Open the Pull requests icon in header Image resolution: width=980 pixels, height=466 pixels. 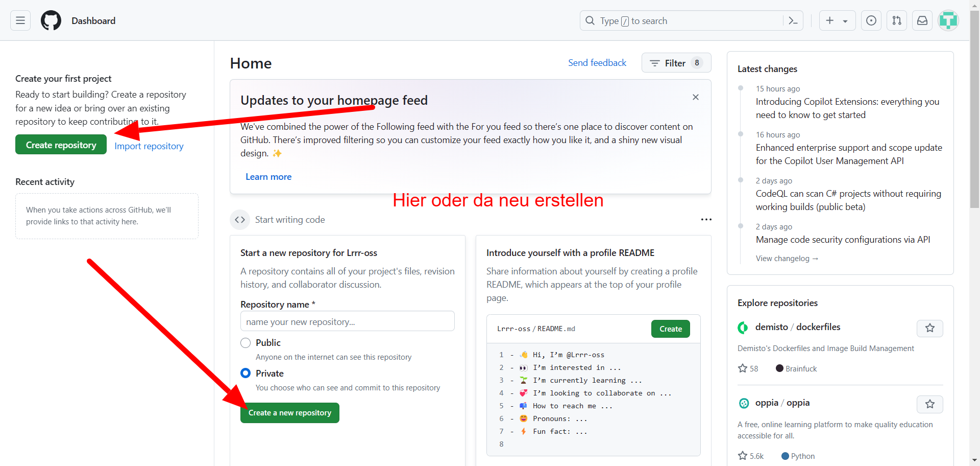[x=897, y=20]
